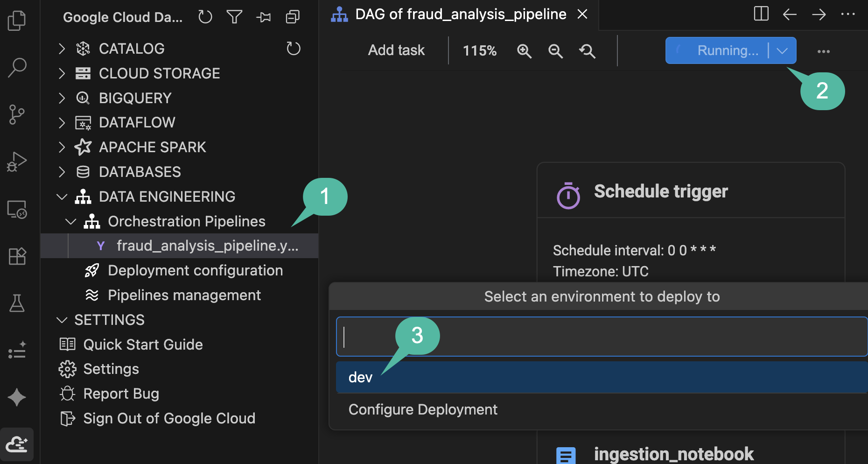The width and height of the screenshot is (868, 464).
Task: Click the pin icon in sidebar header
Action: (263, 17)
